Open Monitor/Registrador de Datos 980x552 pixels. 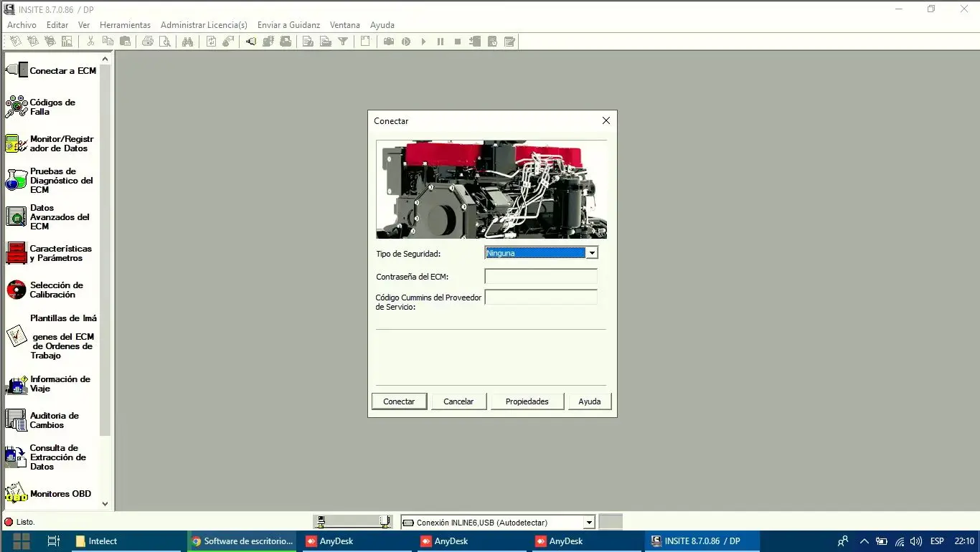click(x=49, y=143)
